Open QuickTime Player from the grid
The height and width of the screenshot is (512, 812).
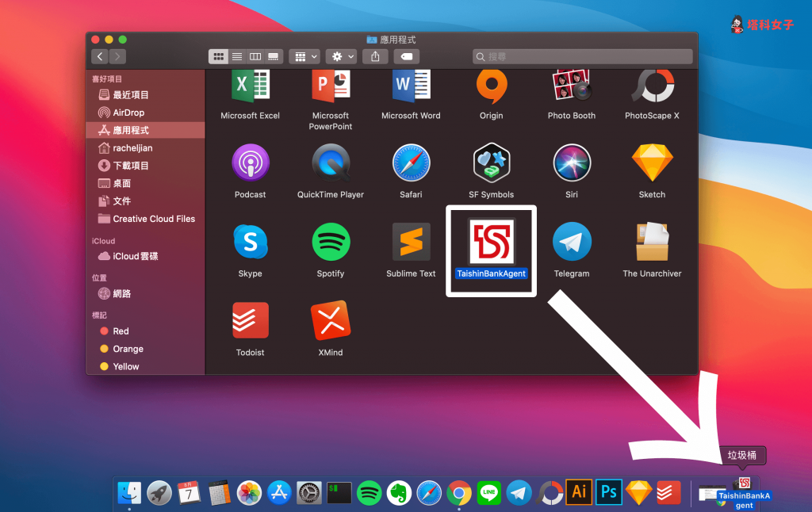(x=330, y=162)
